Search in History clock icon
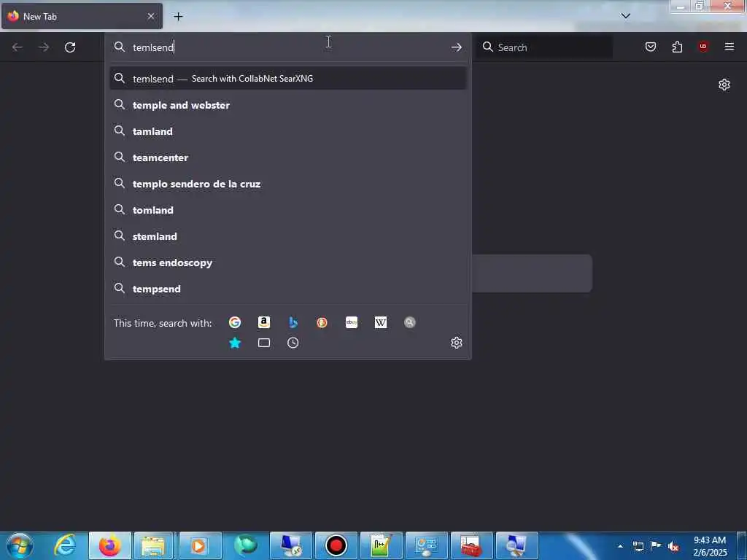 pos(293,343)
